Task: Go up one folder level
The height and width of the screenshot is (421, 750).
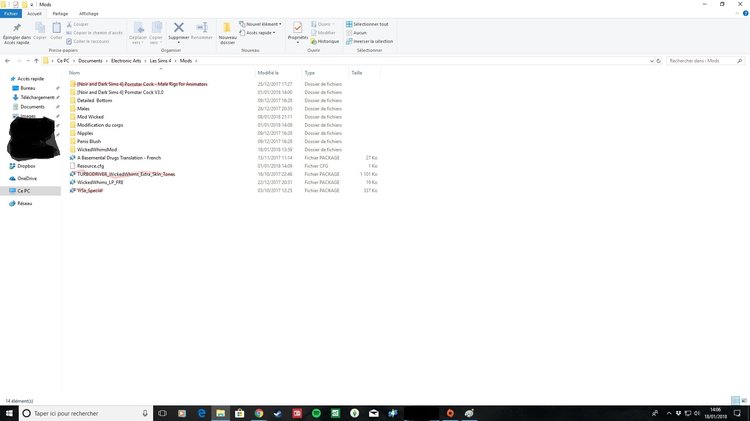Action: click(36, 61)
